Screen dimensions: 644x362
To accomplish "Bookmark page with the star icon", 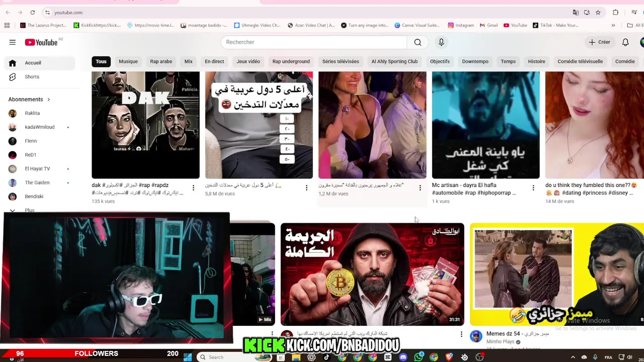I will pos(598,13).
